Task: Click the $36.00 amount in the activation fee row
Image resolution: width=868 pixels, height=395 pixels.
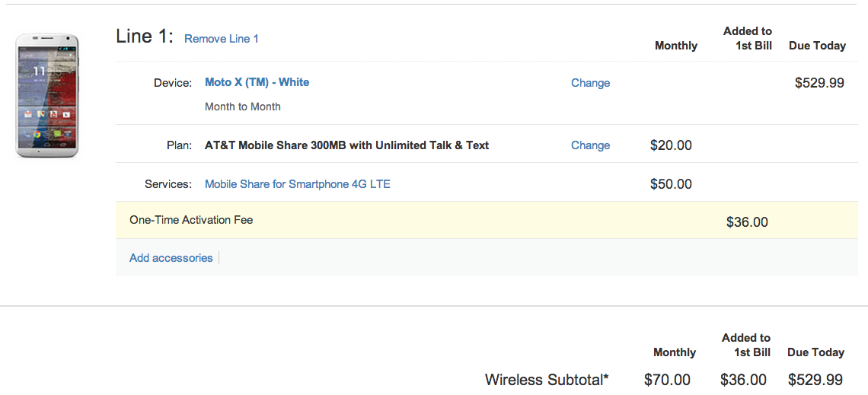Action: pyautogui.click(x=747, y=222)
